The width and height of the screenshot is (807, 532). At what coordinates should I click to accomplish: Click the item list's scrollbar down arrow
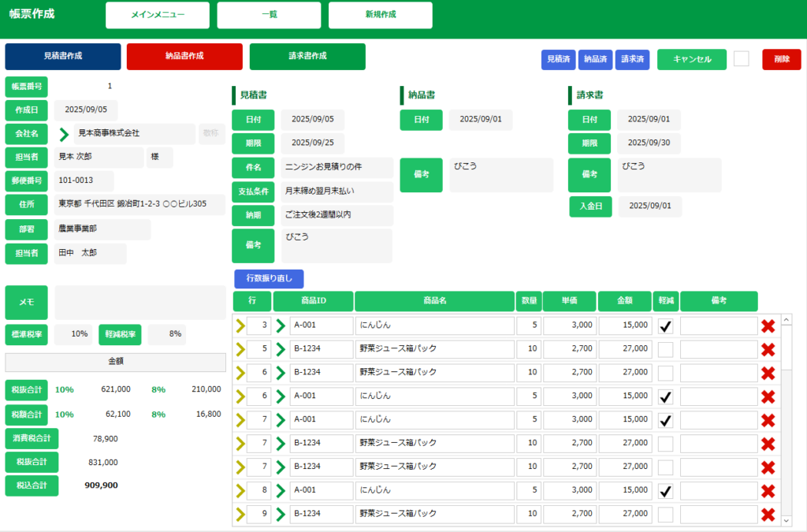(786, 520)
